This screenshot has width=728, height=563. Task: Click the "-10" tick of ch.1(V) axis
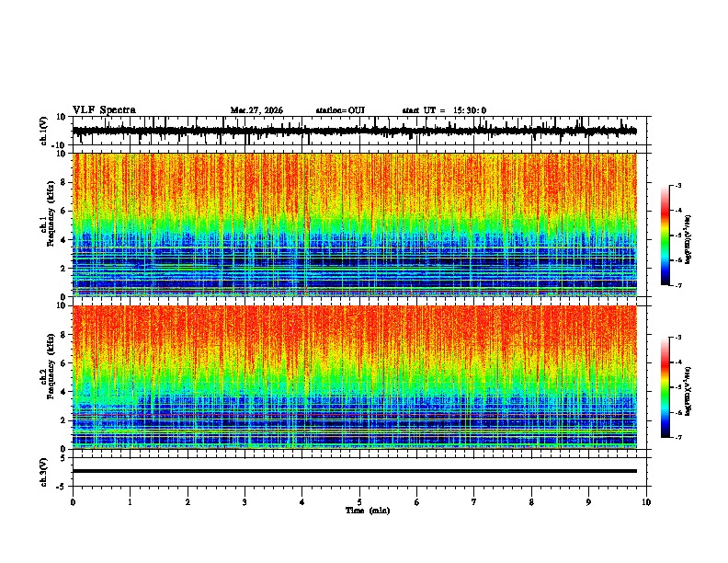60,145
